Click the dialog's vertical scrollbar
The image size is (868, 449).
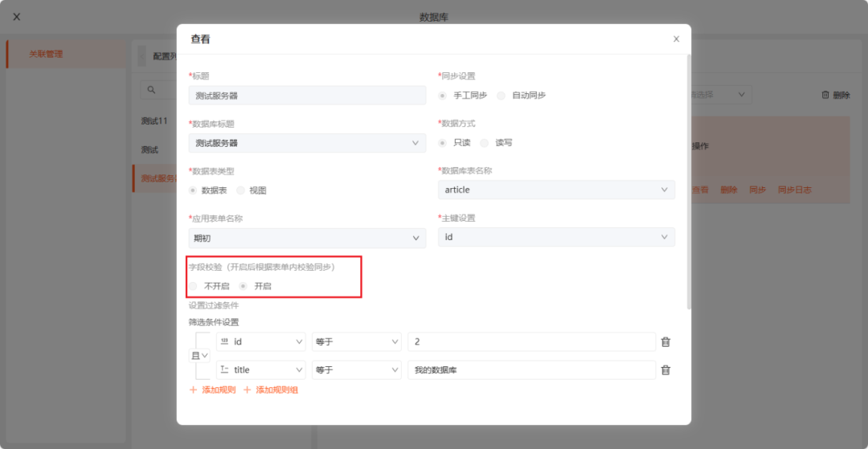point(689,182)
